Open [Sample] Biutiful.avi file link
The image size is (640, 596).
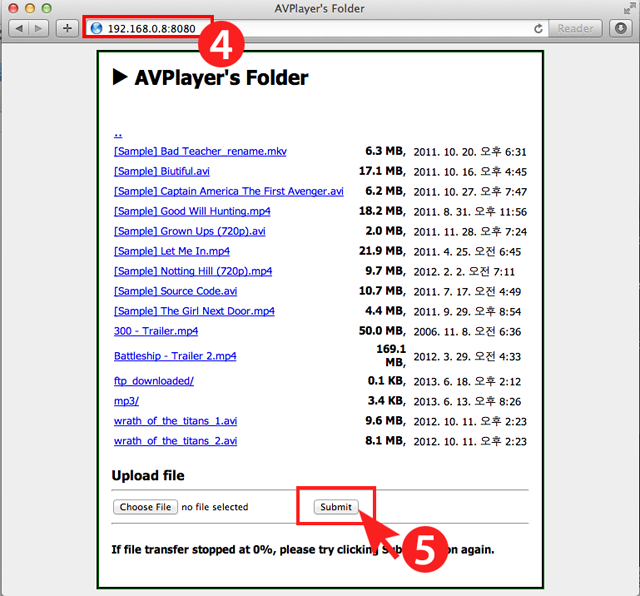[x=162, y=172]
